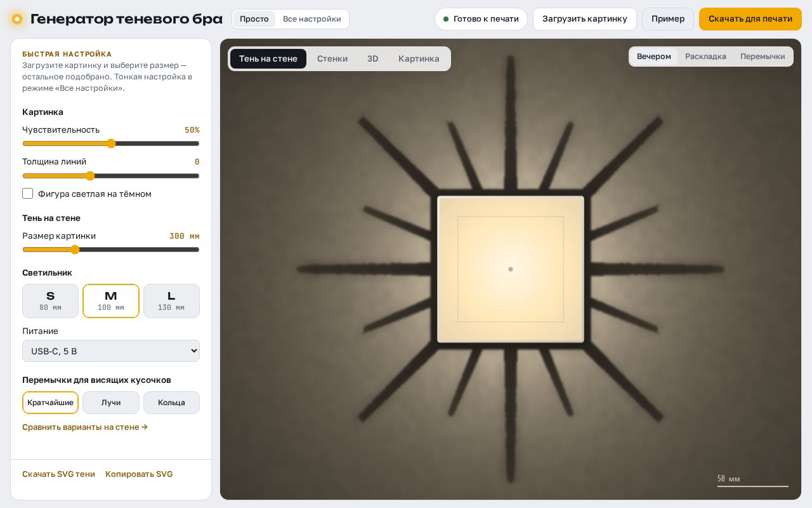Viewport: 812px width, 508px height.
Task: Switch to the "Картинка" tab
Action: tap(419, 59)
